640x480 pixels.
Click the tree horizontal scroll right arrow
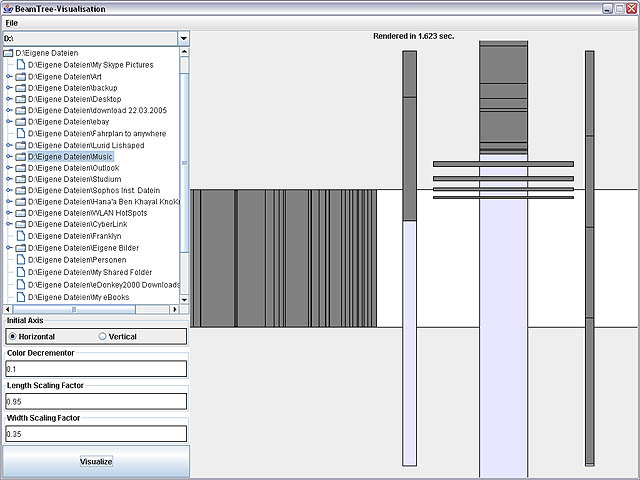coord(175,309)
